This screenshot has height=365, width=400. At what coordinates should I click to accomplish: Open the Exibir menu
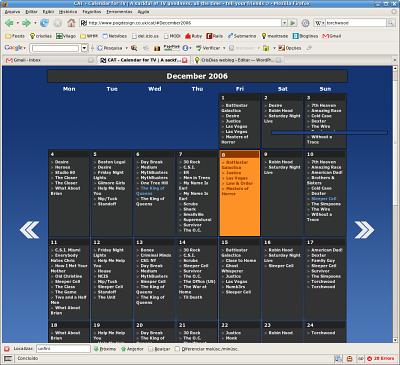48,12
